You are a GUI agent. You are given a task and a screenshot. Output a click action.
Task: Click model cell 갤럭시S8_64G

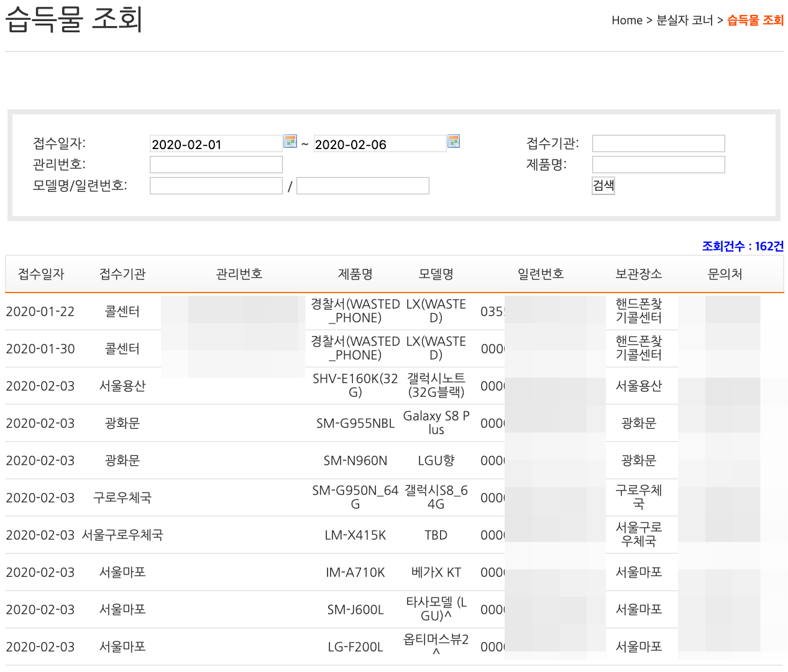436,497
